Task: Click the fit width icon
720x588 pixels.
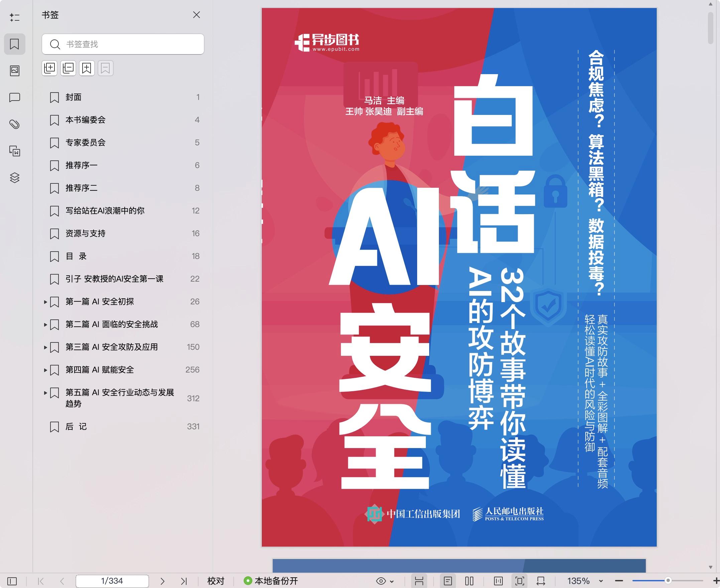Action: [541, 581]
